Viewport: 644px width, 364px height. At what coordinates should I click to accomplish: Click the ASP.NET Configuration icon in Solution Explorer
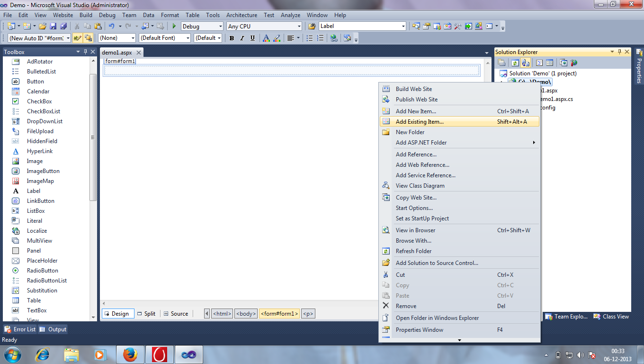click(574, 63)
